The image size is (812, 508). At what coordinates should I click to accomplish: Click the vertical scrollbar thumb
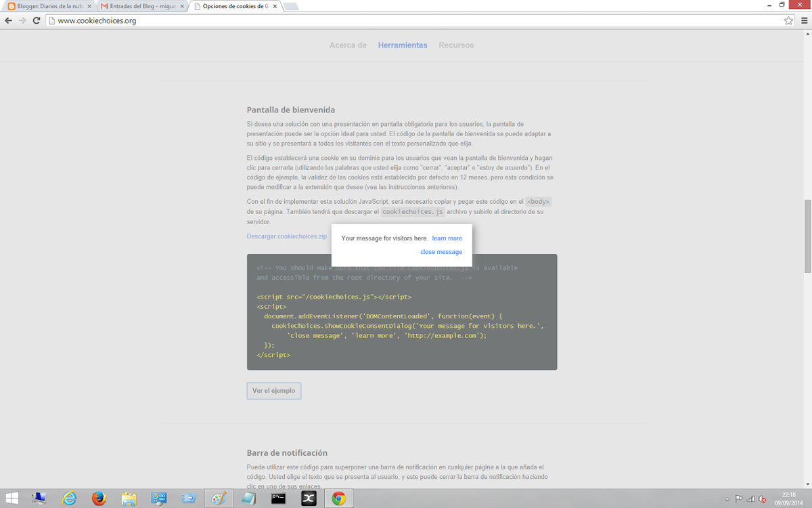pos(807,236)
